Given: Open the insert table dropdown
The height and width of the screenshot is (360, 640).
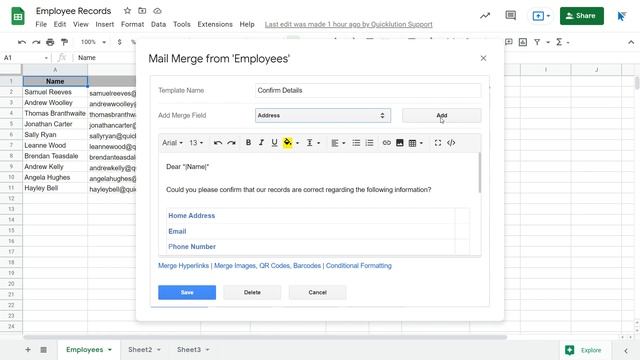Looking at the screenshot, I should point(416,143).
